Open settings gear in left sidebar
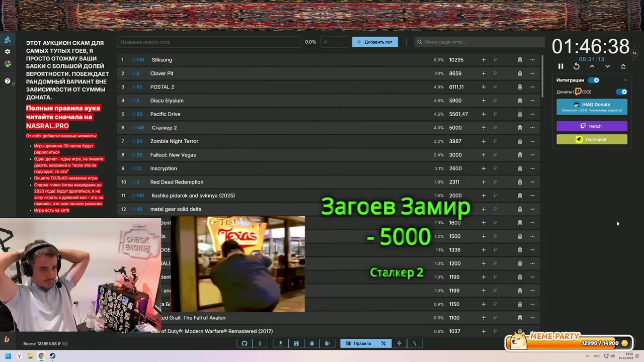Viewport: 644px width, 362px height. (x=7, y=52)
